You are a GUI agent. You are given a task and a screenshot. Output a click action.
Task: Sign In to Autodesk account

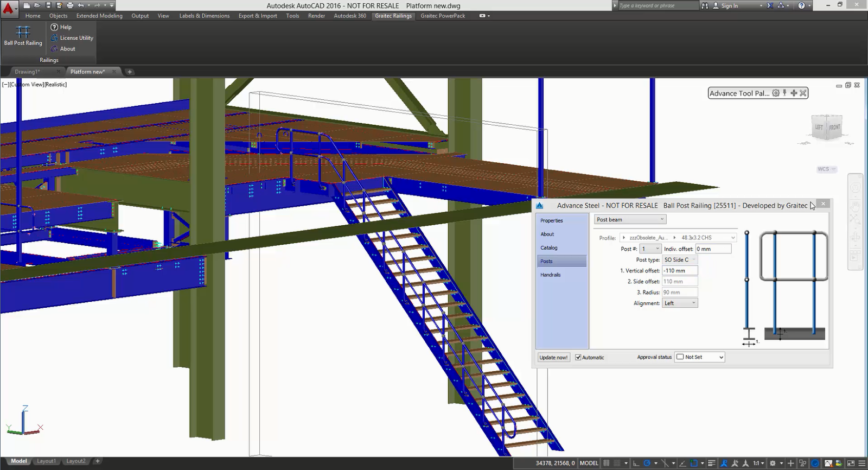725,6
